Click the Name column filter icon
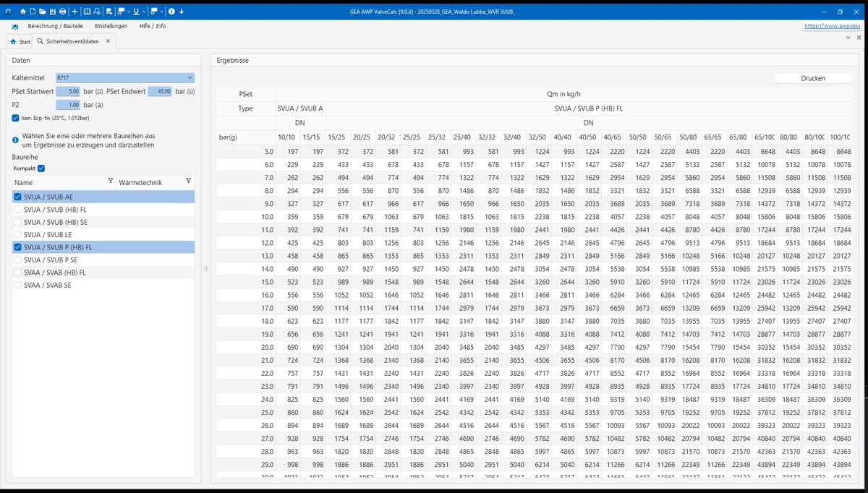The height and width of the screenshot is (493, 868). 111,181
